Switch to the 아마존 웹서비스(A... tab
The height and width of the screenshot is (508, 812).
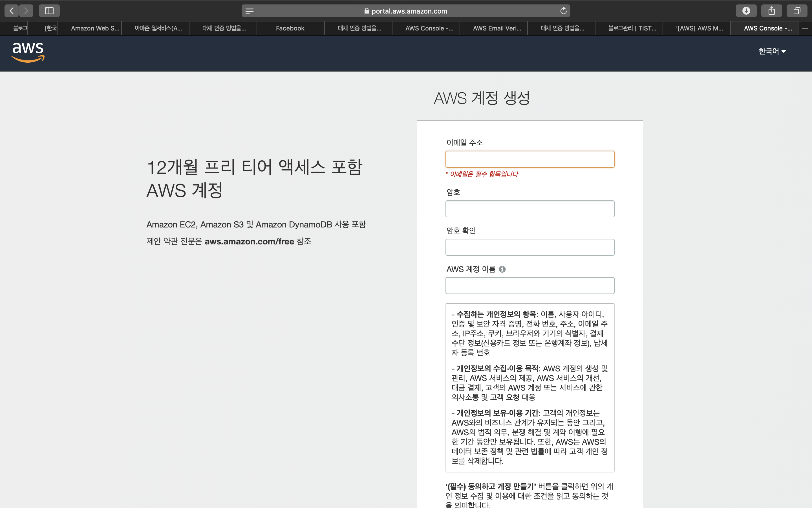(x=155, y=28)
